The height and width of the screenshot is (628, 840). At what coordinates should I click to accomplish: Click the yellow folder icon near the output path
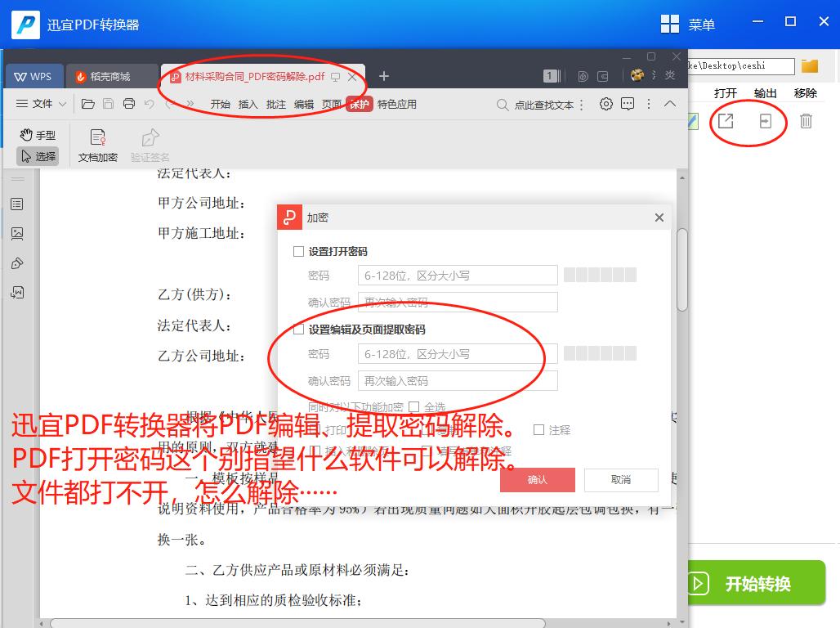pyautogui.click(x=809, y=67)
